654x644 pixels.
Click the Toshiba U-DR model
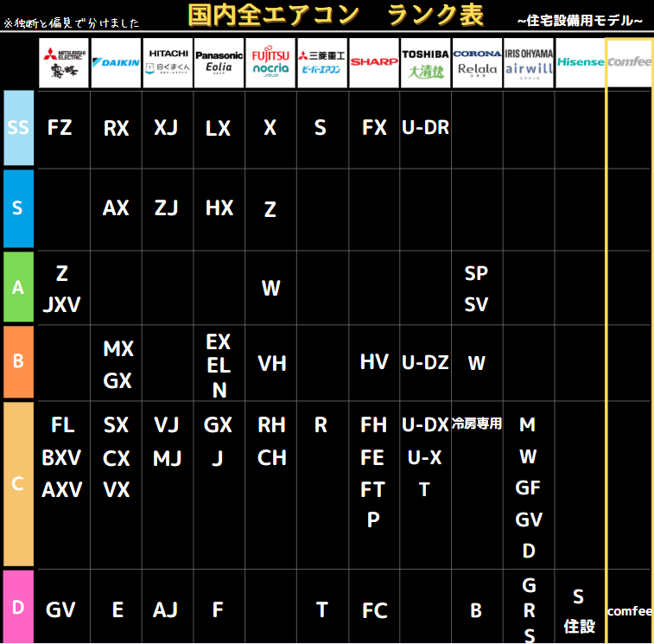[x=425, y=127]
